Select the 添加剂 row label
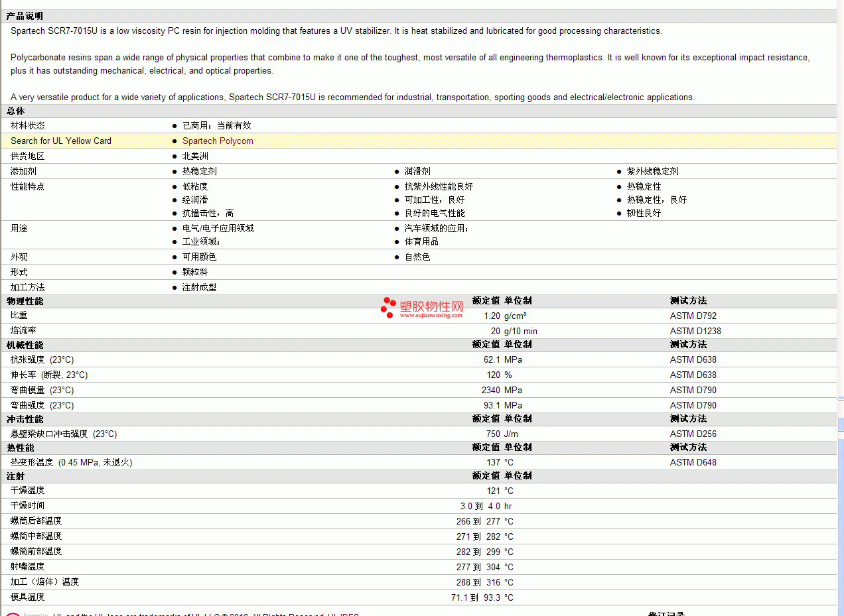 (x=23, y=171)
